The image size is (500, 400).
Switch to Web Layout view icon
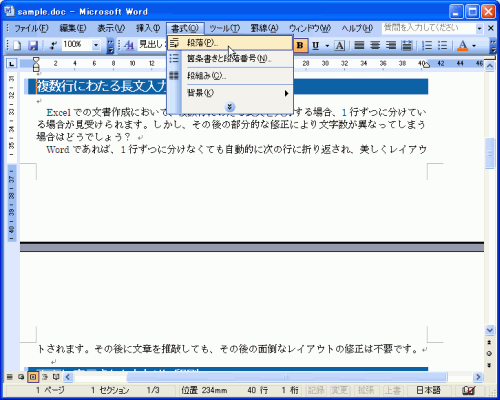point(21,377)
